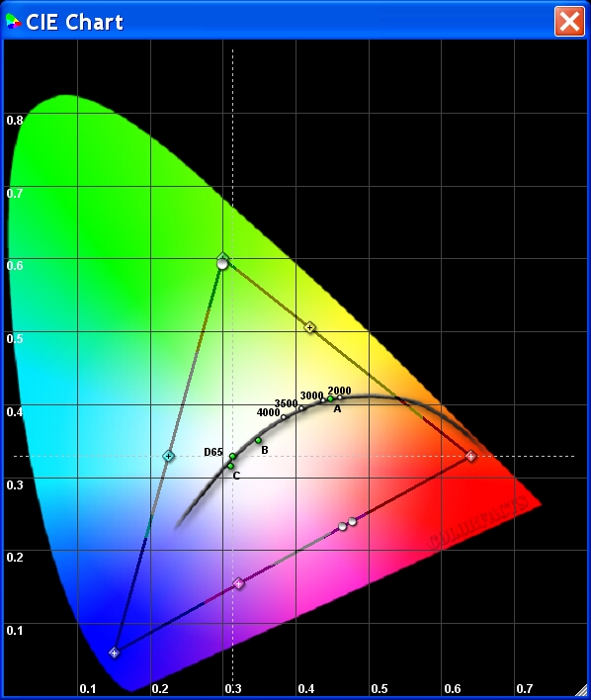Click the 3500 color temperature label
This screenshot has width=591, height=700.
[x=287, y=403]
